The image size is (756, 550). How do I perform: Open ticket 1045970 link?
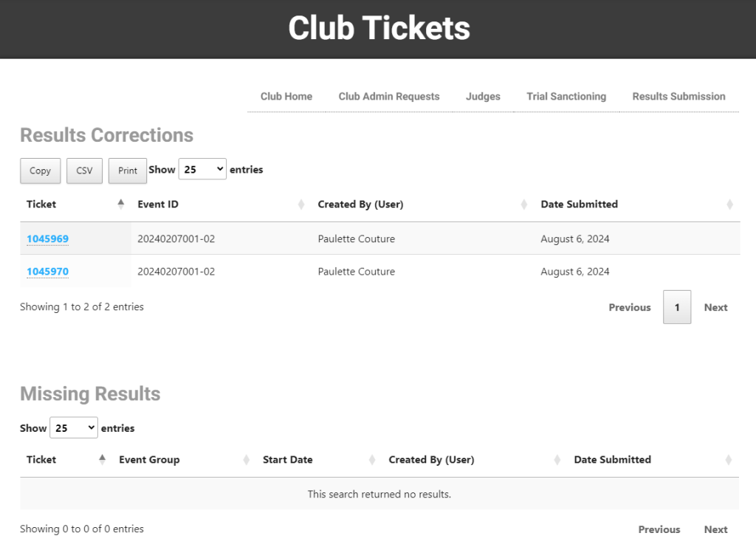[47, 272]
